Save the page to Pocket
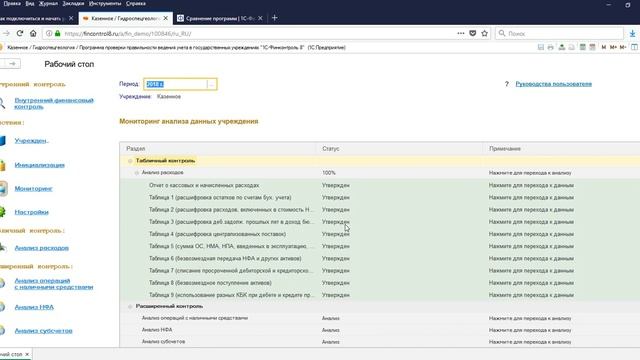Image resolution: width=640 pixels, height=360 pixels. [473, 33]
